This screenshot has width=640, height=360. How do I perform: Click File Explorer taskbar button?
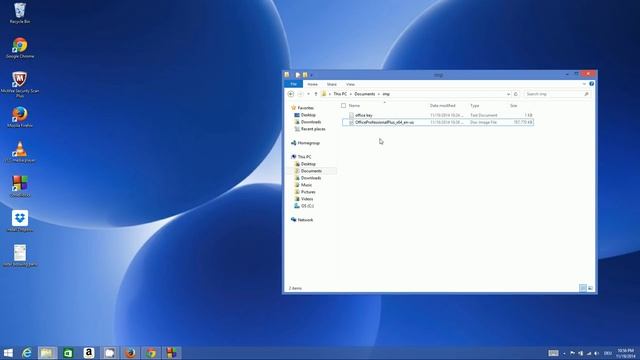[x=47, y=353]
